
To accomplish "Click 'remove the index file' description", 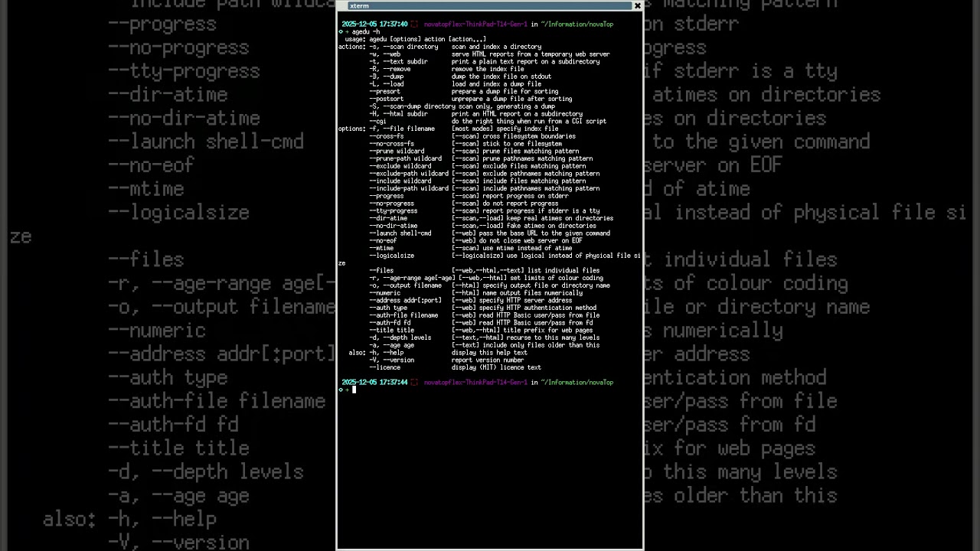I will pos(488,69).
